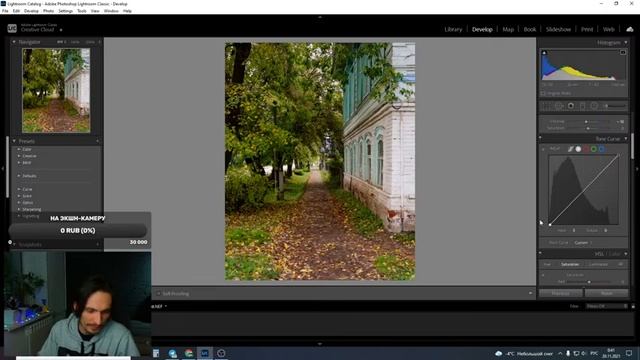Adjust the Saturation slider in Presence

(x=588, y=128)
